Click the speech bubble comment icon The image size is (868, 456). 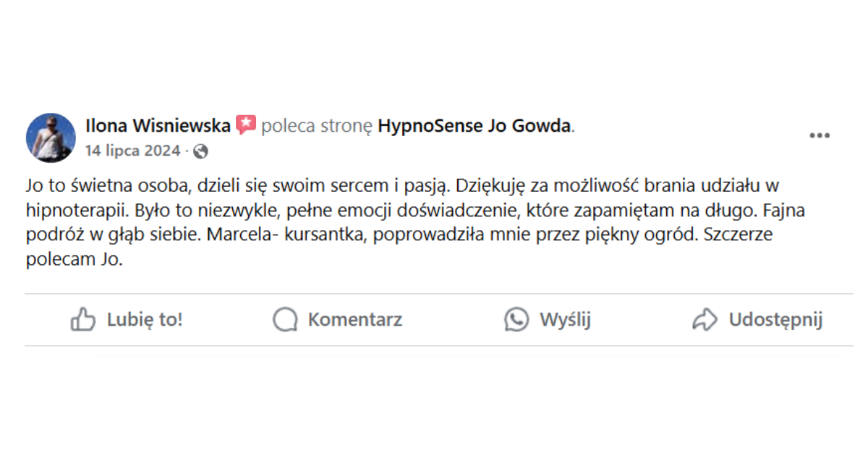(285, 319)
